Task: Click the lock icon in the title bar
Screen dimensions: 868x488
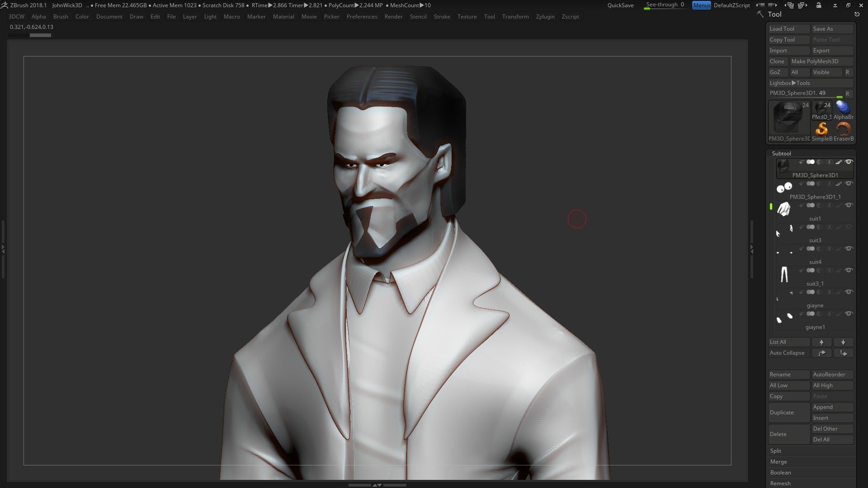Action: (x=819, y=5)
